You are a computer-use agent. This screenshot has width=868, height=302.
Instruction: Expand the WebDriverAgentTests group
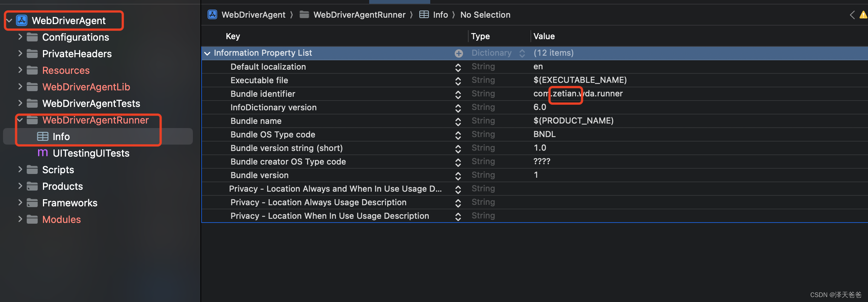pos(20,103)
